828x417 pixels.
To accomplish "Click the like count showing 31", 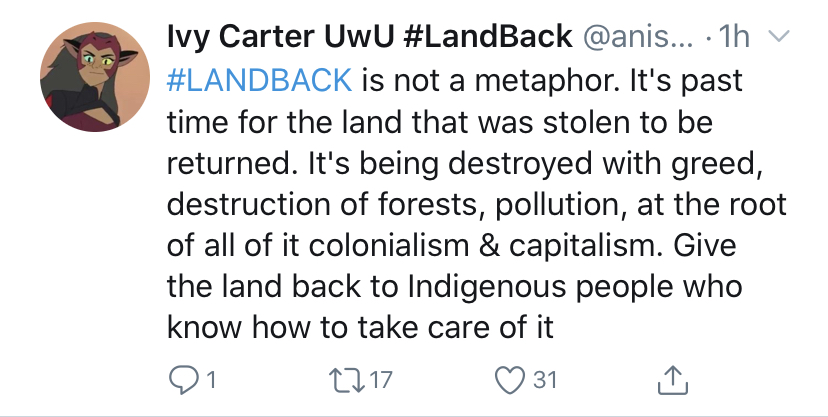I will click(545, 380).
